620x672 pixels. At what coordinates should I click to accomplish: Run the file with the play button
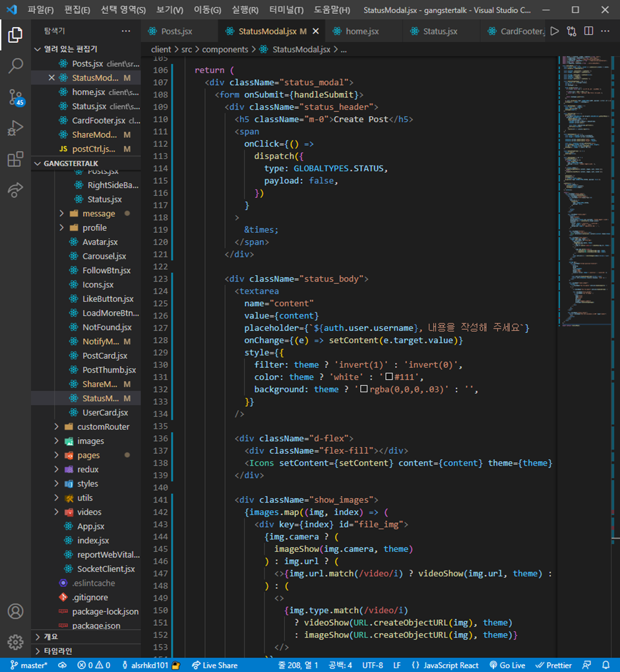555,31
